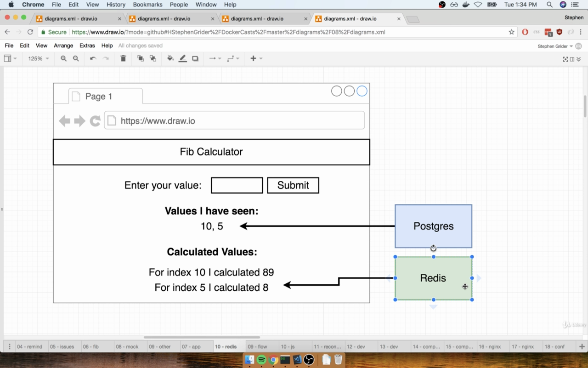The image size is (588, 368).
Task: Open Spotlight search in the menu bar
Action: 549,5
